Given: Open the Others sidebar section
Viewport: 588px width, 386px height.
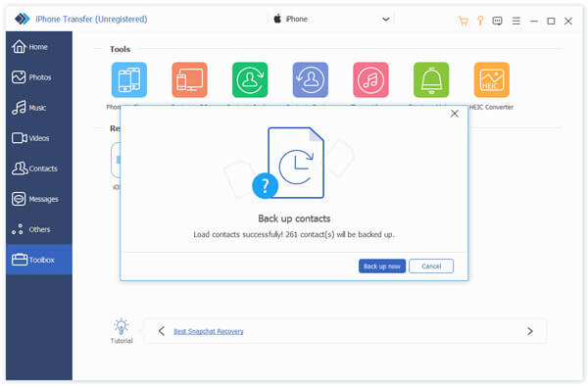Looking at the screenshot, I should point(39,229).
